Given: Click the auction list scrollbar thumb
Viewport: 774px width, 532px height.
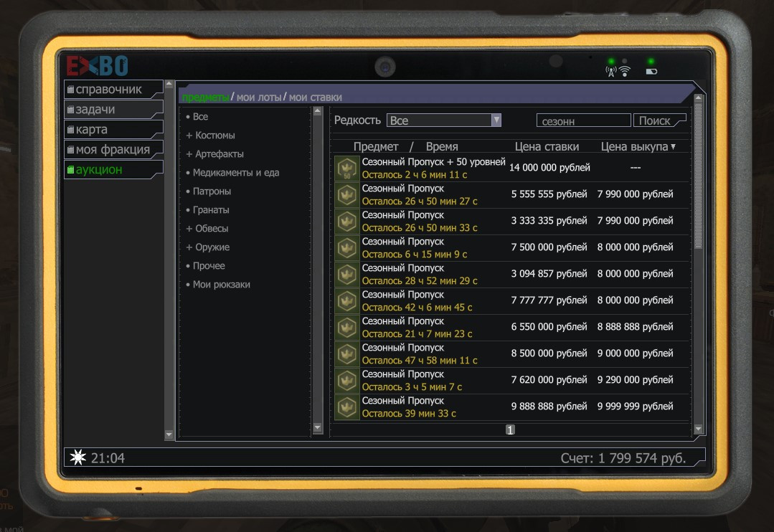Looking at the screenshot, I should coord(698,176).
